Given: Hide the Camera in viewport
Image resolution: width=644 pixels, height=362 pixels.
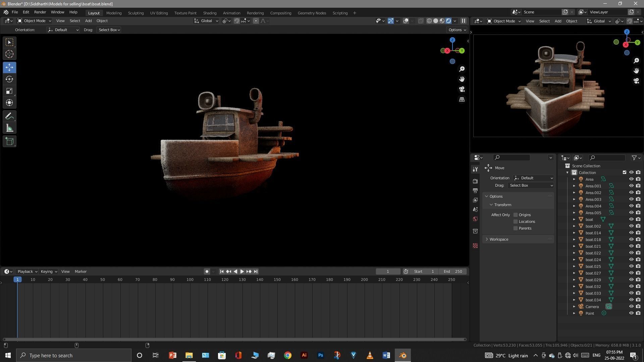Looking at the screenshot, I should (631, 307).
